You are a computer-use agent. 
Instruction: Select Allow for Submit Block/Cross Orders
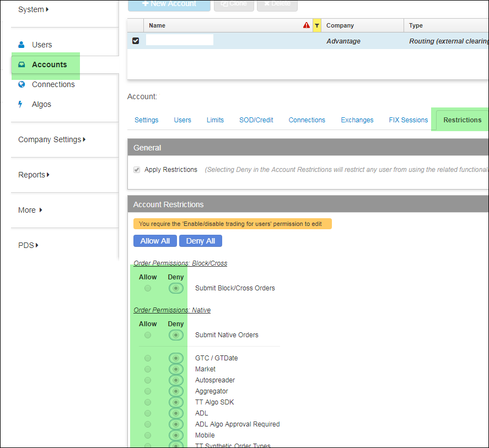(148, 288)
